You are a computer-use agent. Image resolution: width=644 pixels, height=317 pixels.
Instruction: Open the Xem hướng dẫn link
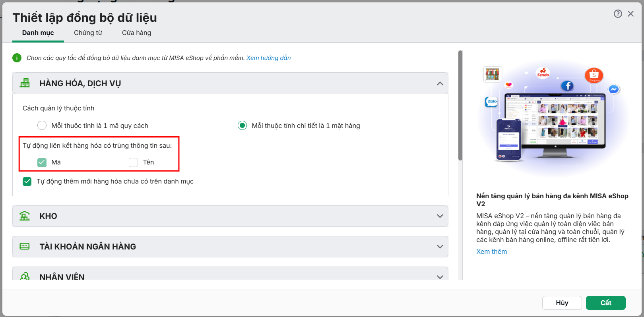click(x=269, y=58)
